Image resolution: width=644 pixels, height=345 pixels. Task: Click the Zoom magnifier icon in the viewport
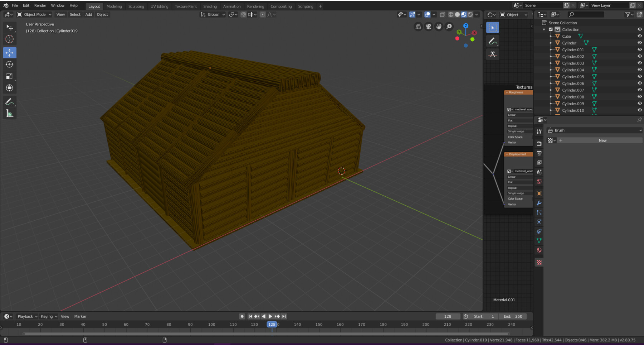pos(449,26)
